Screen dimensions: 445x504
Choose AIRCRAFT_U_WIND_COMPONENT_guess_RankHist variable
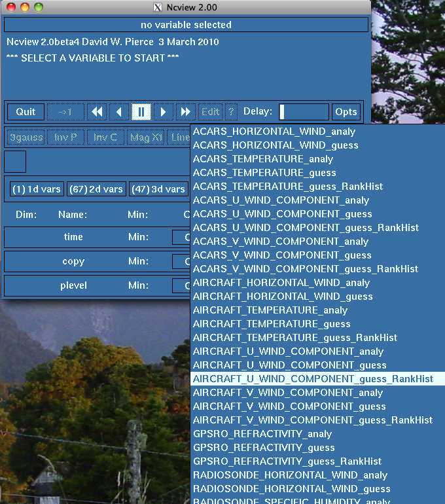point(313,379)
